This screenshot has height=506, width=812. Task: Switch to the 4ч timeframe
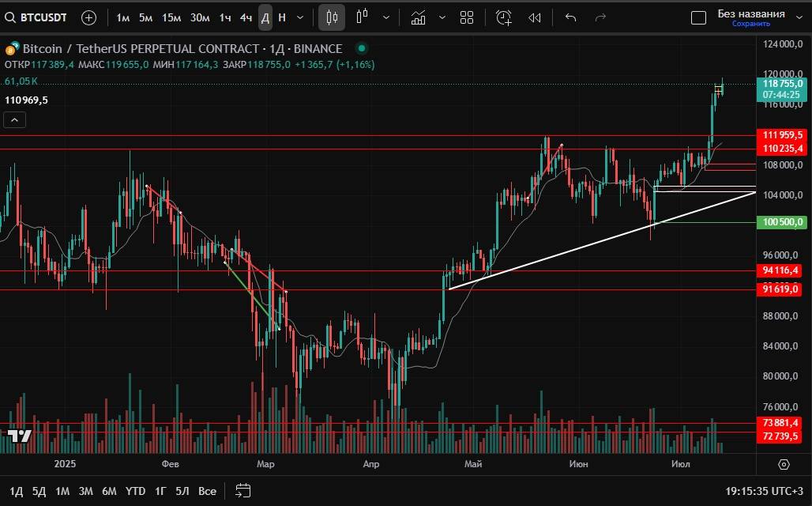(x=246, y=17)
